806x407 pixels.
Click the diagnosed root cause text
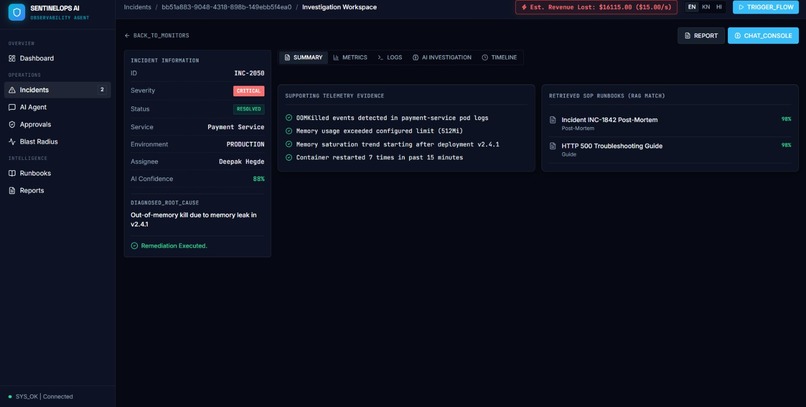193,219
